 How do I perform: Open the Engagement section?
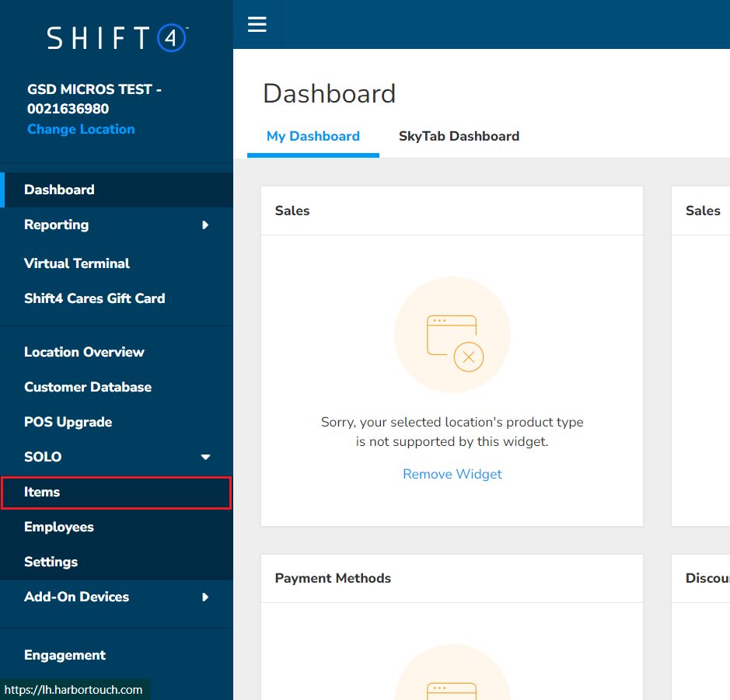[x=65, y=655]
